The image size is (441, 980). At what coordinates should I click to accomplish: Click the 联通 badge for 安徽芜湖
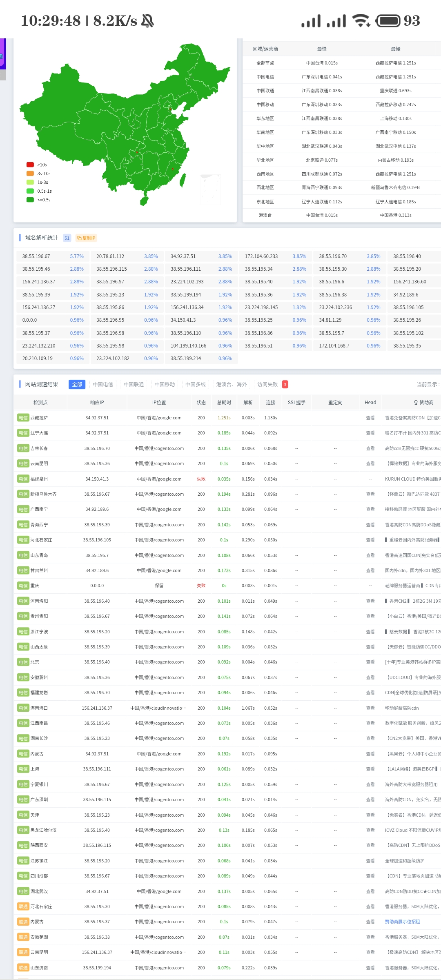pos(23,937)
